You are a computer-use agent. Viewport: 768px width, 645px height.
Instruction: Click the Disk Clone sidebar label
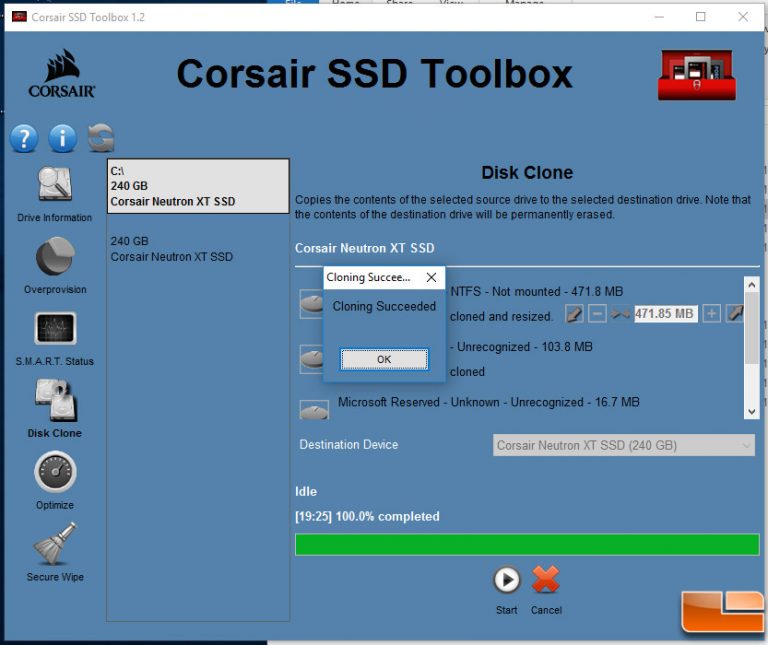pos(54,433)
